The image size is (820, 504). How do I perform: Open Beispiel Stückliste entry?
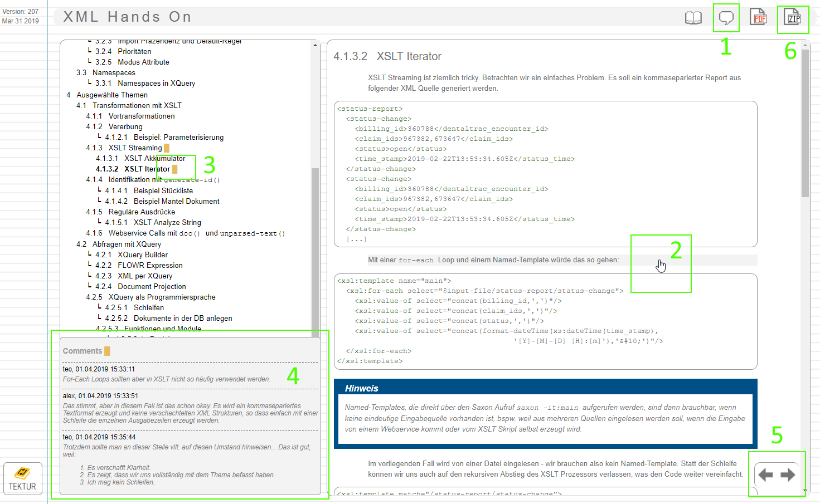point(163,190)
